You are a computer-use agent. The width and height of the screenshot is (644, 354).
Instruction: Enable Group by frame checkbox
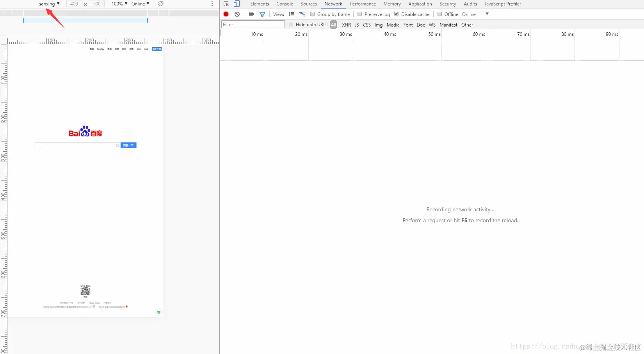click(x=312, y=14)
